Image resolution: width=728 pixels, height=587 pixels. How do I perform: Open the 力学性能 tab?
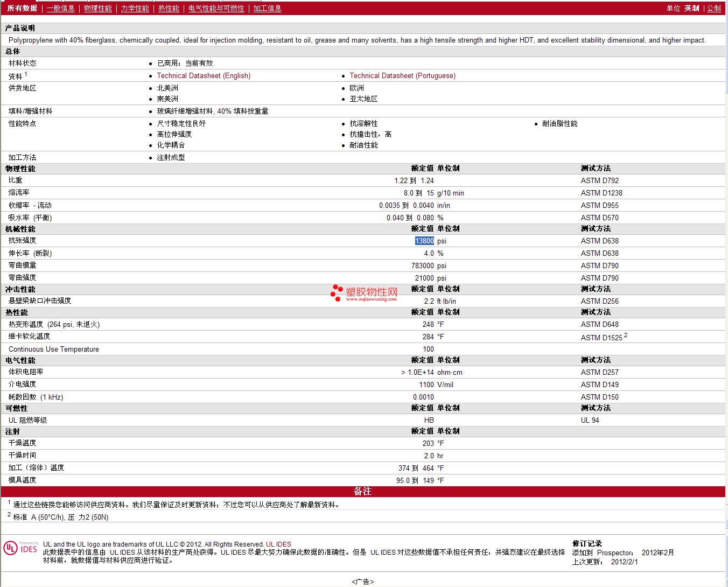[135, 8]
